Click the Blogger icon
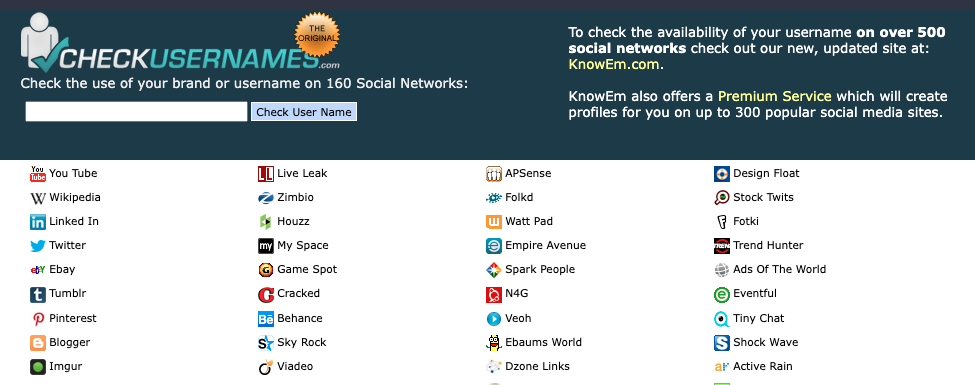 [x=38, y=343]
